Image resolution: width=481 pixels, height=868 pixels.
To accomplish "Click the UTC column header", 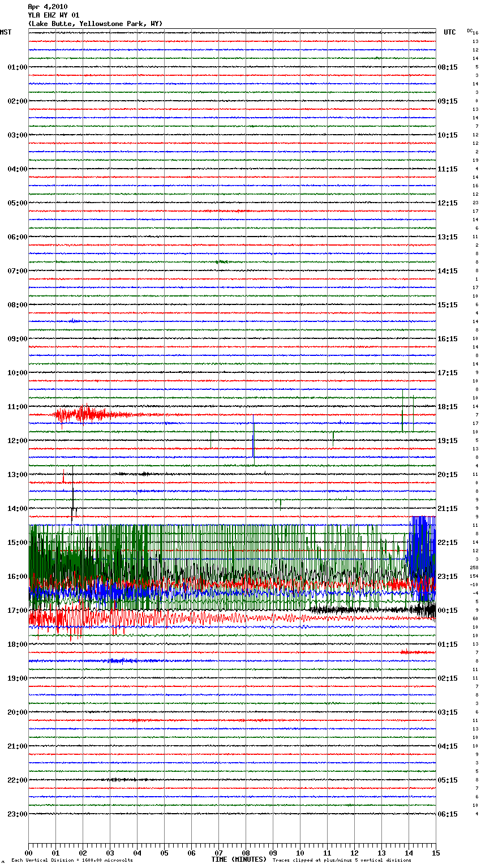I will (x=449, y=32).
